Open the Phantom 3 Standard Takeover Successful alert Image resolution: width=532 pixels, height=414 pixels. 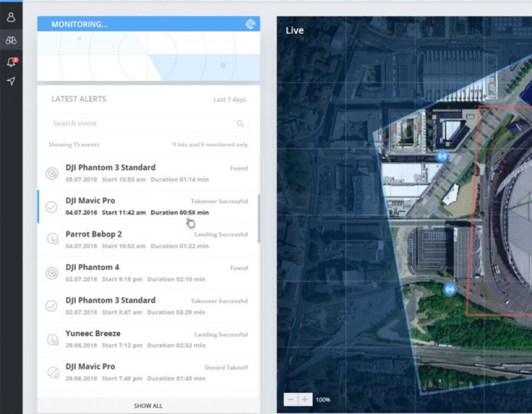148,306
